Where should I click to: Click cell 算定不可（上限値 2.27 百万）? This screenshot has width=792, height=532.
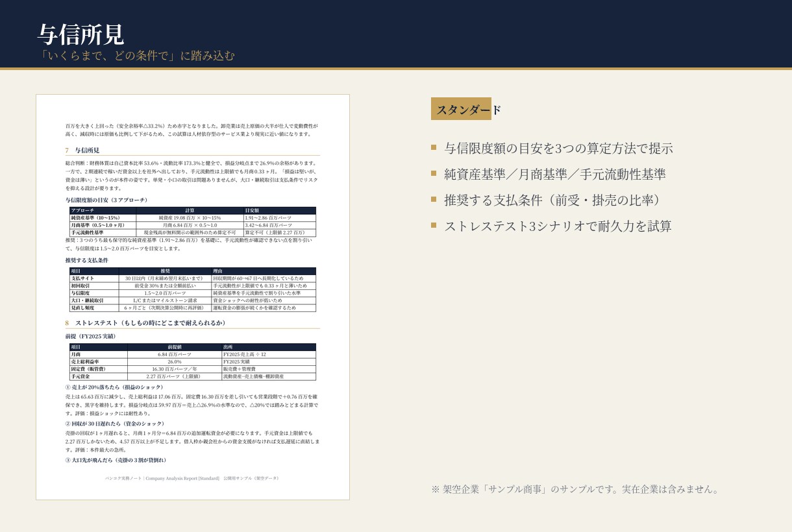pos(280,232)
